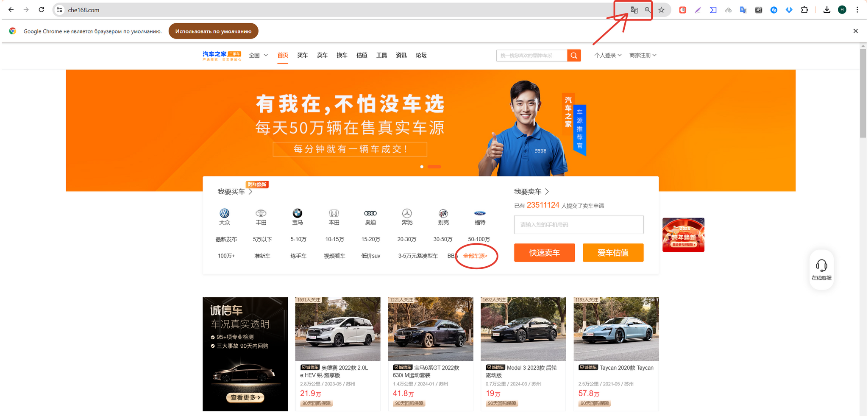Viewport: 868px width, 416px height.
Task: Open the 宝马6系GT 2022款 listing photo
Action: pos(431,329)
